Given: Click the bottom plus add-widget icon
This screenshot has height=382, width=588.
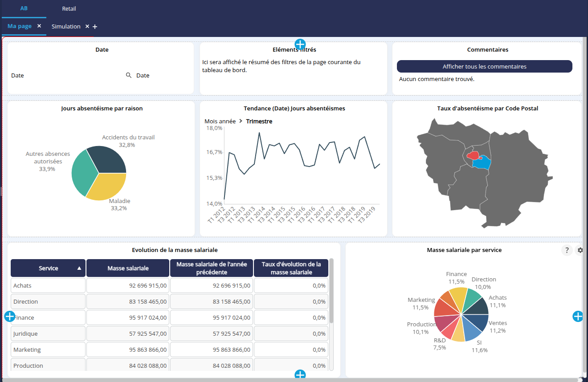Looking at the screenshot, I should (300, 375).
